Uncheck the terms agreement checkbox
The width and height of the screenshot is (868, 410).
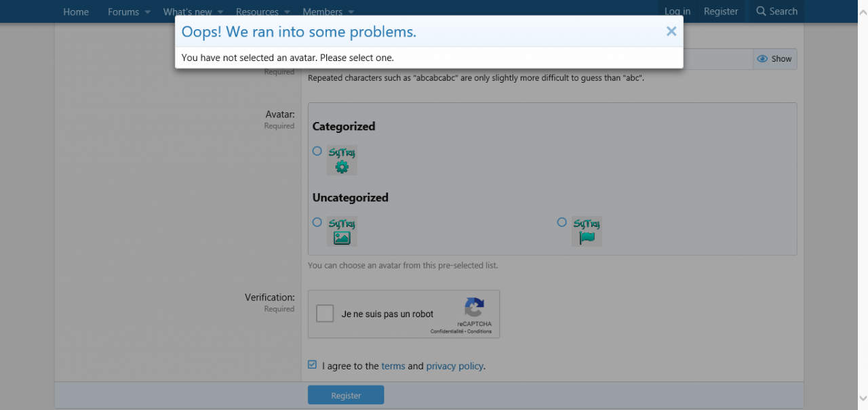pos(312,365)
